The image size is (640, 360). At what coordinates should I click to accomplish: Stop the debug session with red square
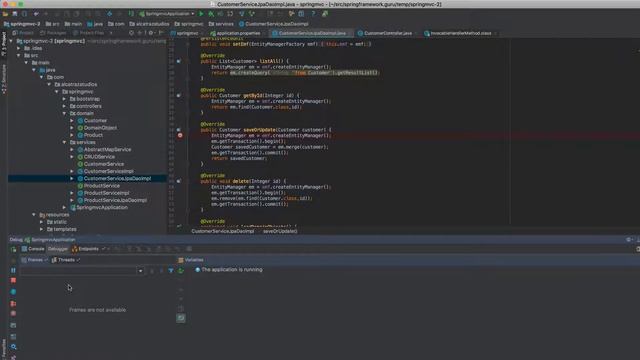pos(13,280)
